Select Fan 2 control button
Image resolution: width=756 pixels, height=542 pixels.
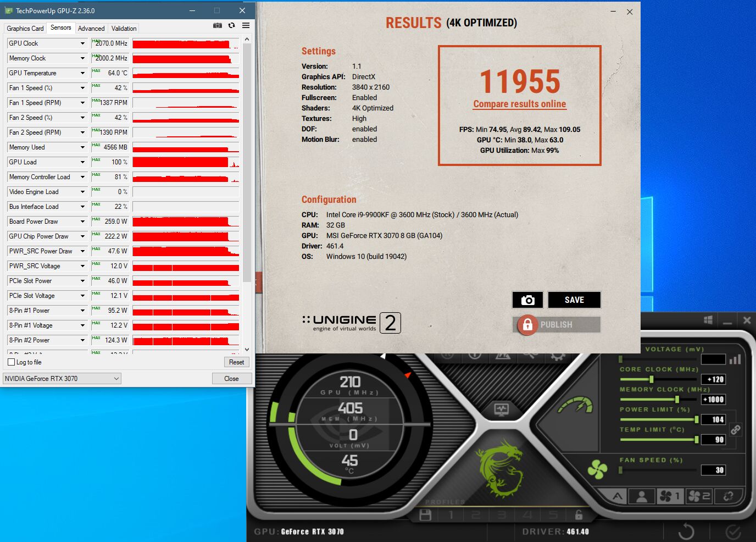[699, 496]
